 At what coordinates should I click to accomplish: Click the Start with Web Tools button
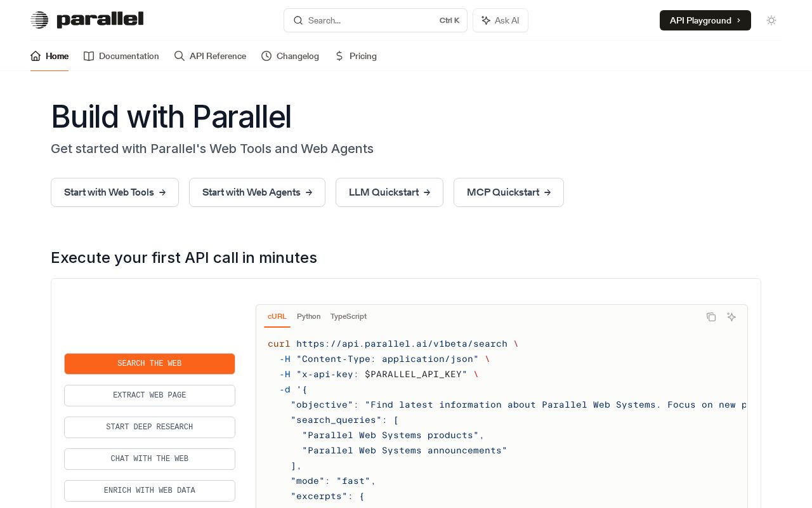point(115,192)
